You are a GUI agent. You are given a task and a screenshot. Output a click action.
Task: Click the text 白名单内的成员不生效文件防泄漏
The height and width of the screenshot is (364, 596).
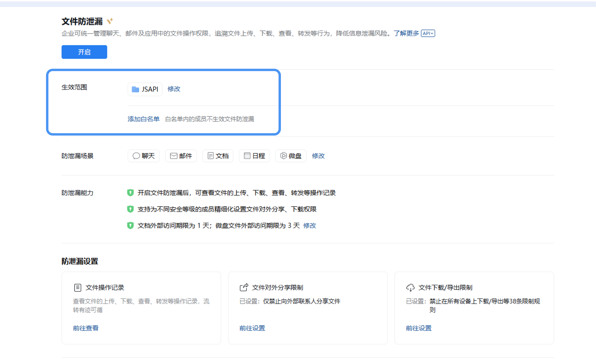click(210, 119)
